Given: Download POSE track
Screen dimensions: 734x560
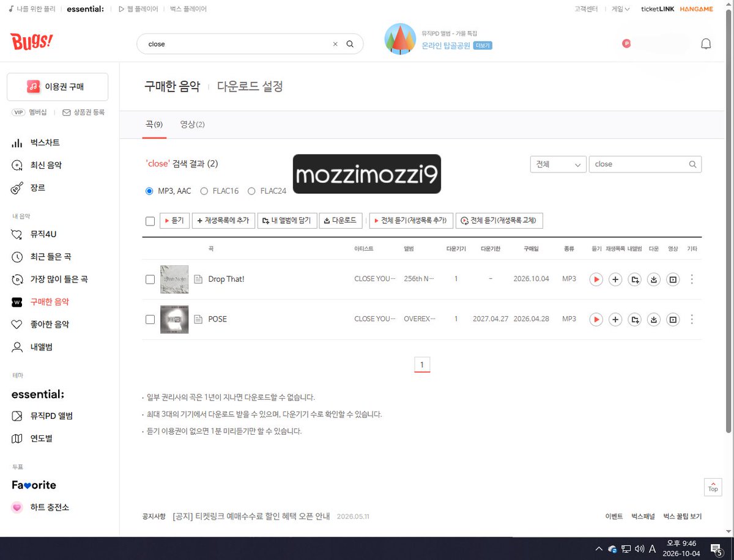Looking at the screenshot, I should (x=654, y=319).
